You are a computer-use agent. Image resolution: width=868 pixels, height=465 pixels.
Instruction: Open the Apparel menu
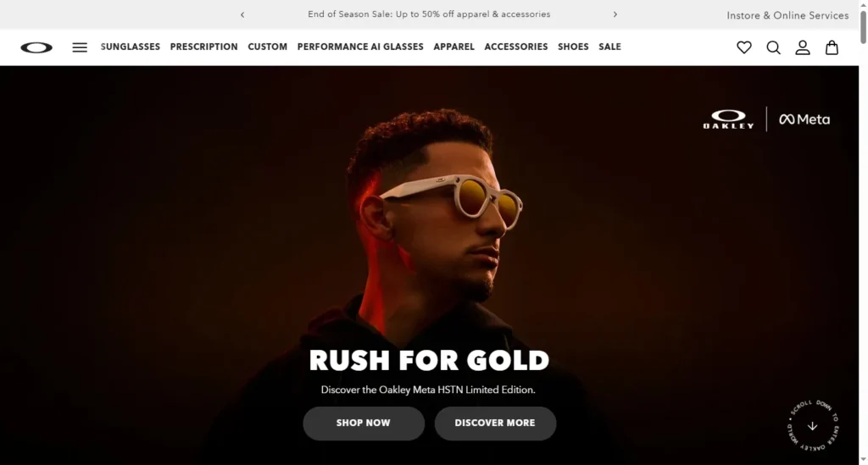coord(454,47)
